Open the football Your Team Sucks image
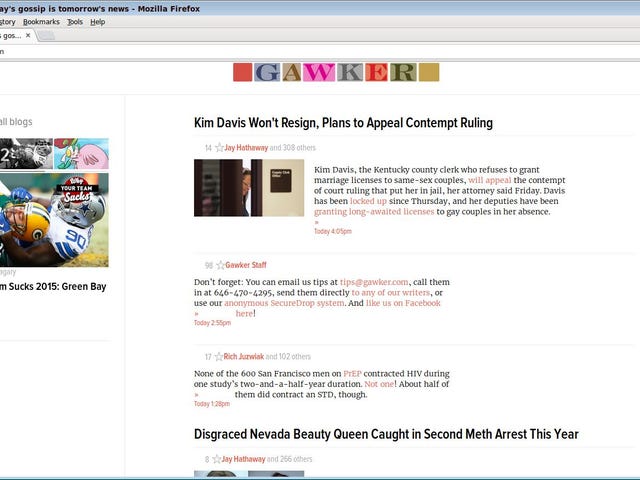 pos(54,220)
